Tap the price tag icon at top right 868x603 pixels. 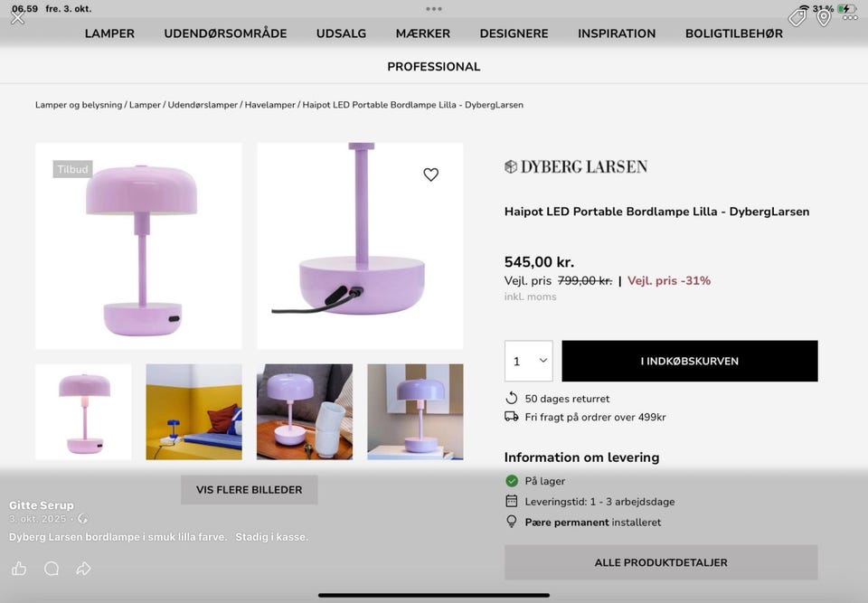pyautogui.click(x=797, y=18)
